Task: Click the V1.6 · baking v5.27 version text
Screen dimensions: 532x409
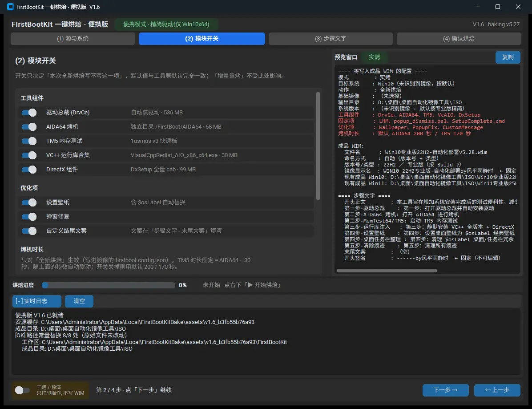Action: click(496, 24)
